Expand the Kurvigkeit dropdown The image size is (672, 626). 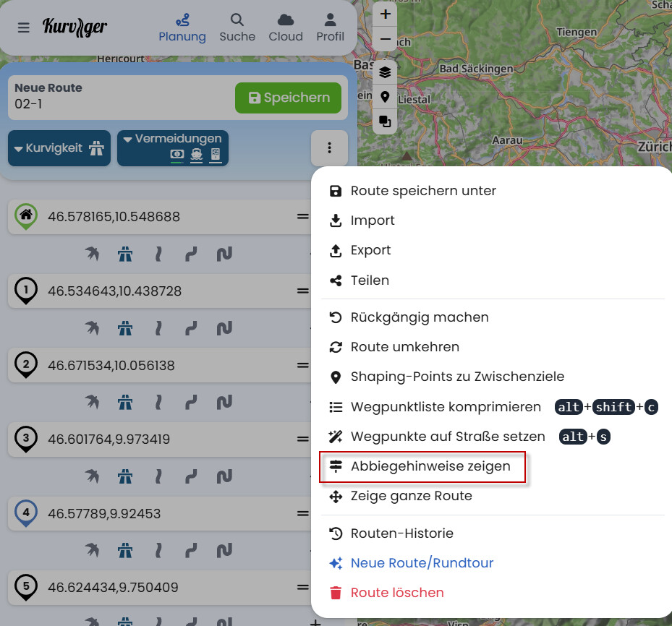pyautogui.click(x=59, y=148)
